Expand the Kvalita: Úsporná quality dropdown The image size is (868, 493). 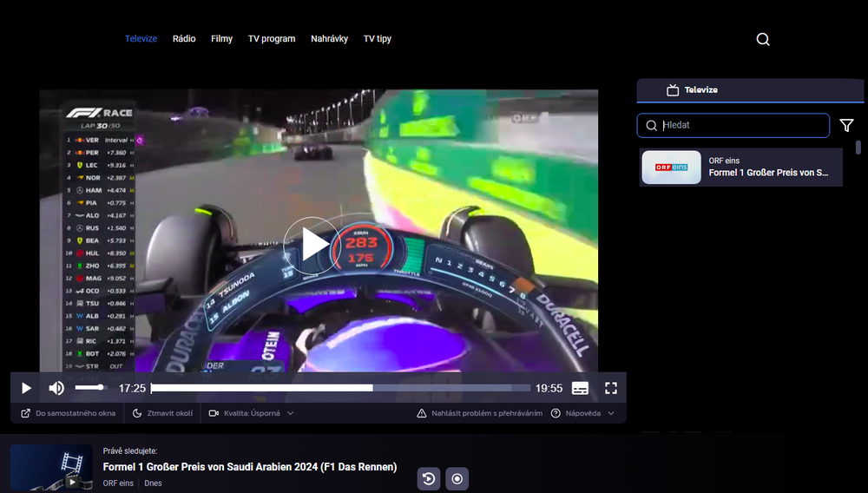click(252, 413)
